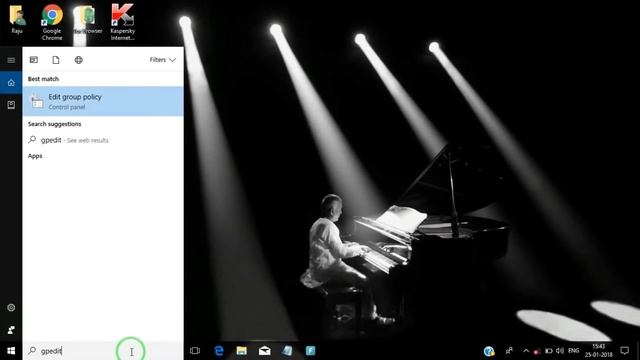This screenshot has height=360, width=640.
Task: Open the help icon in system tray
Action: [x=489, y=351]
